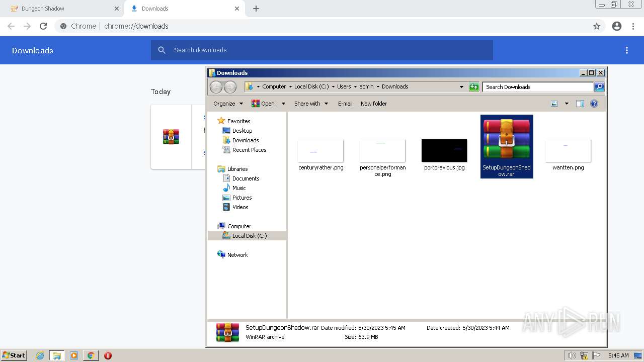Open the Windows Start menu
This screenshot has height=362, width=644.
(14, 355)
